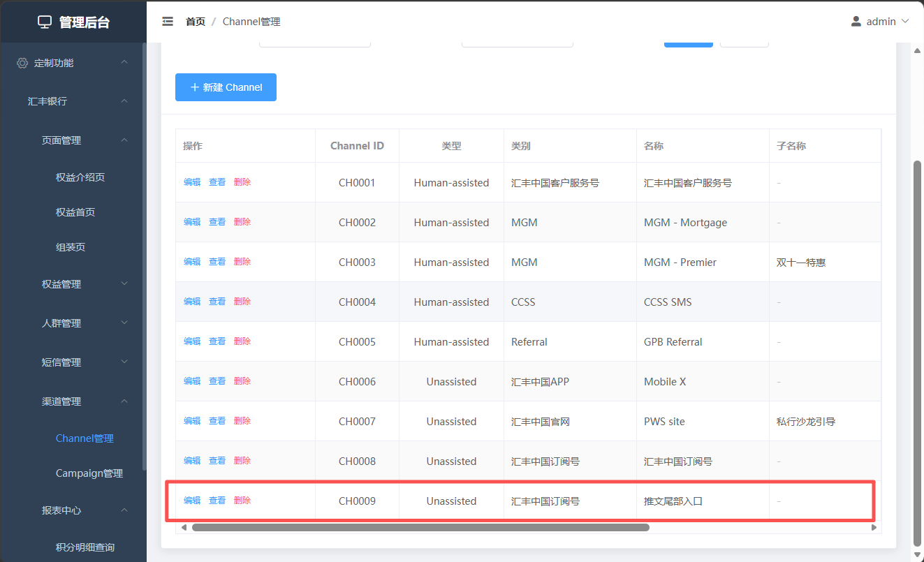This screenshot has height=562, width=924.
Task: Open 组装页 in sidebar
Action: coord(71,247)
